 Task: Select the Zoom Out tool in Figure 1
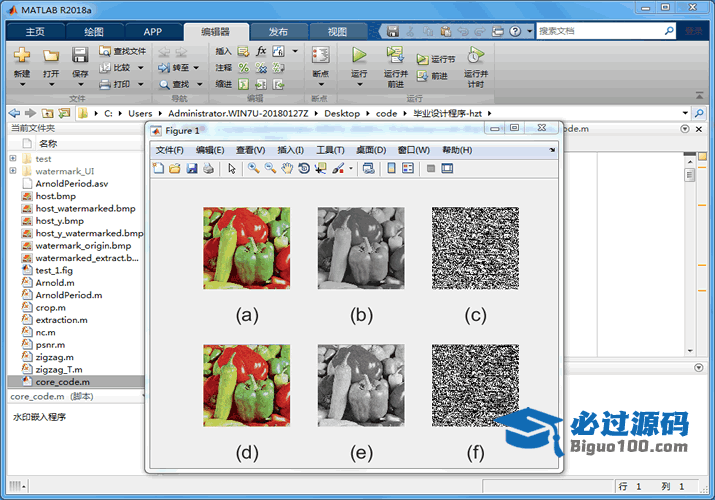tap(270, 169)
